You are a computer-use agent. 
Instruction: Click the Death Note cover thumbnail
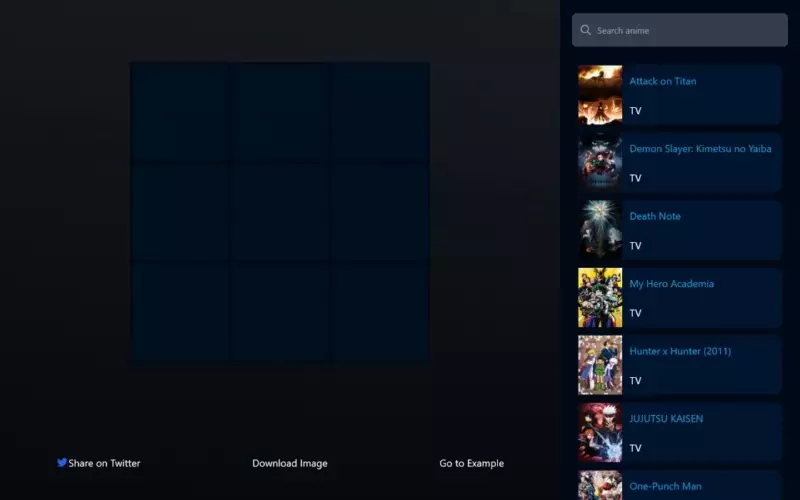coord(600,230)
